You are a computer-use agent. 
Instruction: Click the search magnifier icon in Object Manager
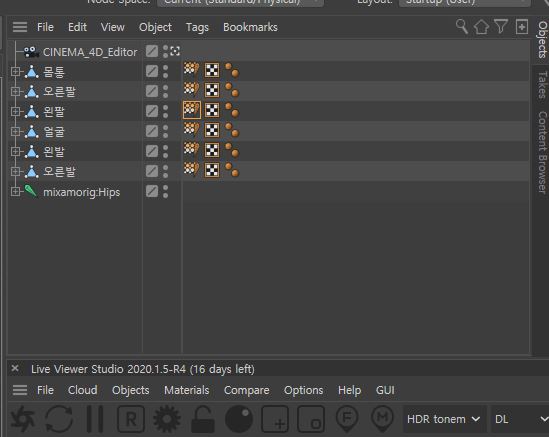pos(462,27)
